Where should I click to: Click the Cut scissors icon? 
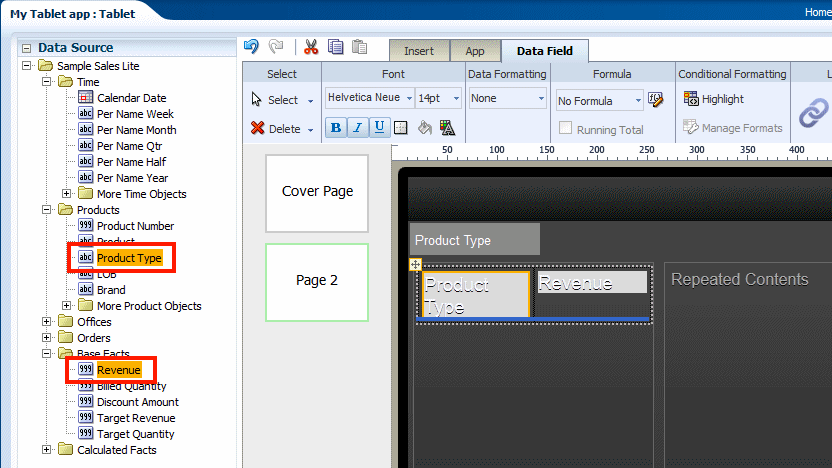click(311, 47)
